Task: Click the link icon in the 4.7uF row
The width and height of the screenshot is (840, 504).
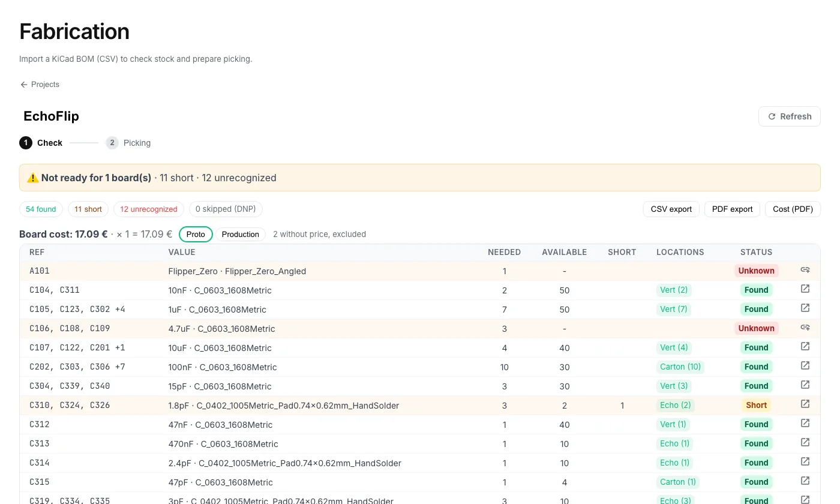Action: tap(805, 328)
